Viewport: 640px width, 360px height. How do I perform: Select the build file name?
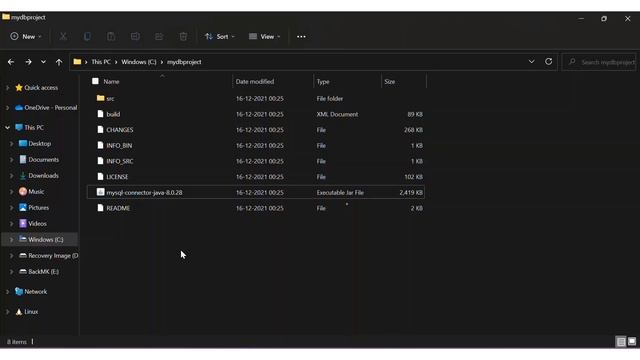tap(113, 114)
